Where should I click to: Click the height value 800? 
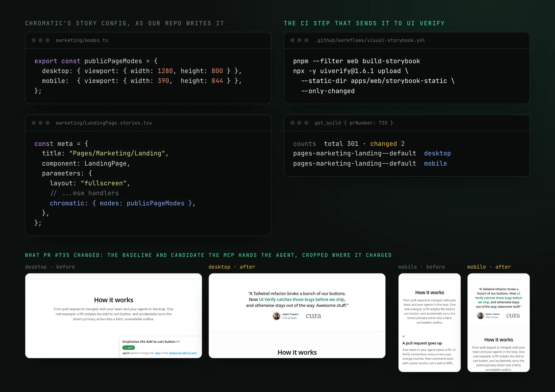point(217,71)
